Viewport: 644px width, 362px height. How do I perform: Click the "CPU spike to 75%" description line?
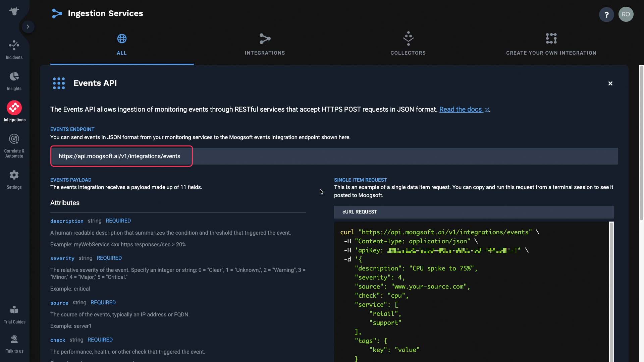click(x=416, y=268)
